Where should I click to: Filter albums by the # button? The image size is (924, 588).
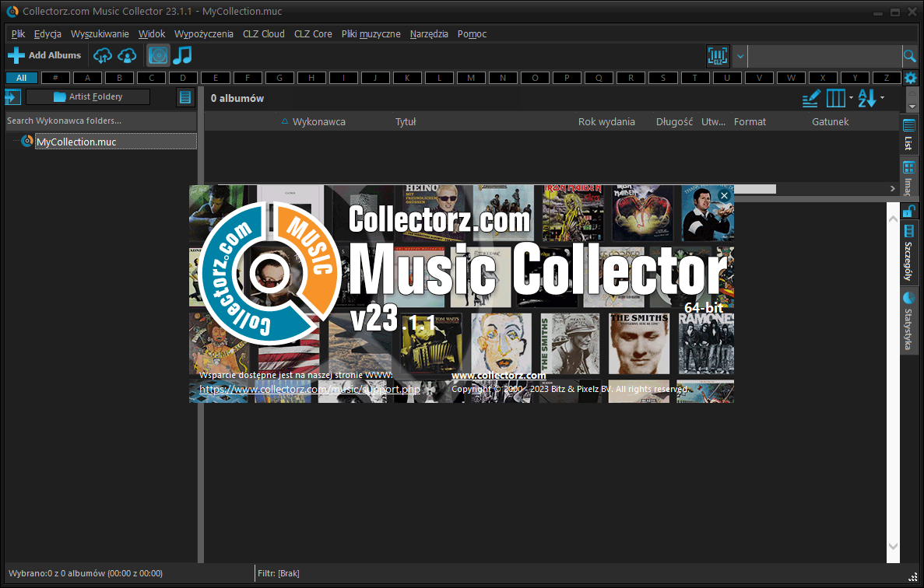click(55, 78)
